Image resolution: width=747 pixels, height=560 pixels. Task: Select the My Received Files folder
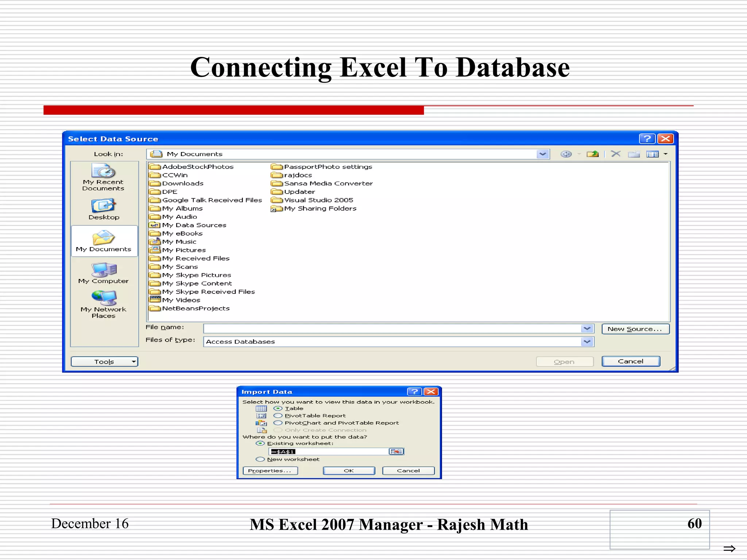click(x=190, y=258)
